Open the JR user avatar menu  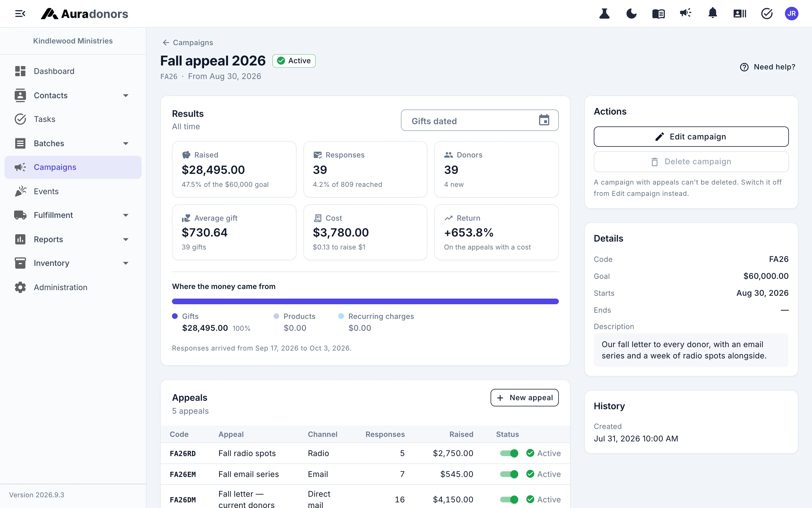pos(791,14)
